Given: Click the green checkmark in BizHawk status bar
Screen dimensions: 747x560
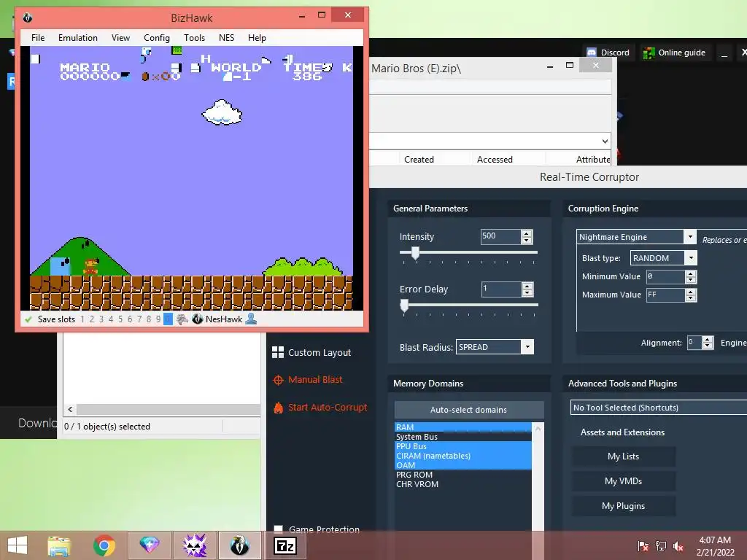Looking at the screenshot, I should pyautogui.click(x=28, y=319).
